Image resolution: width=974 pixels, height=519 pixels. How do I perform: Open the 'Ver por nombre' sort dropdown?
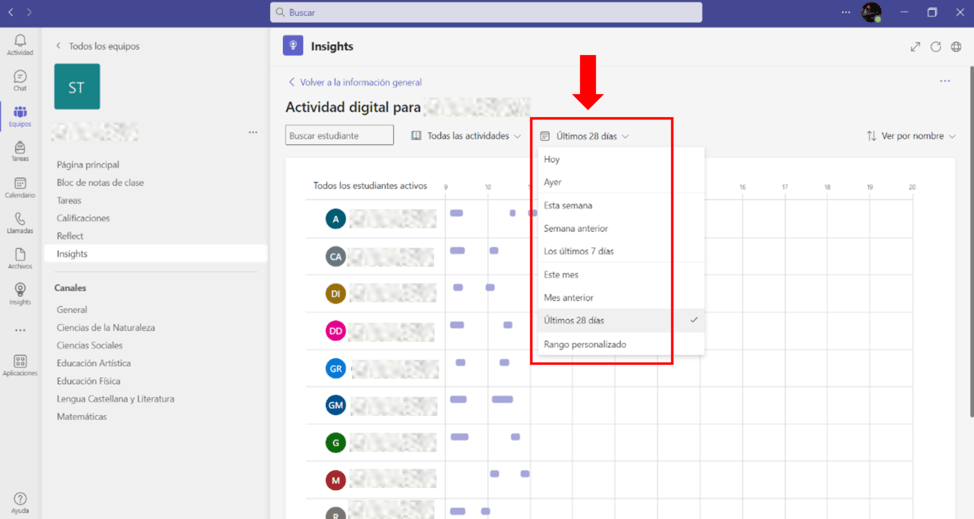(911, 136)
